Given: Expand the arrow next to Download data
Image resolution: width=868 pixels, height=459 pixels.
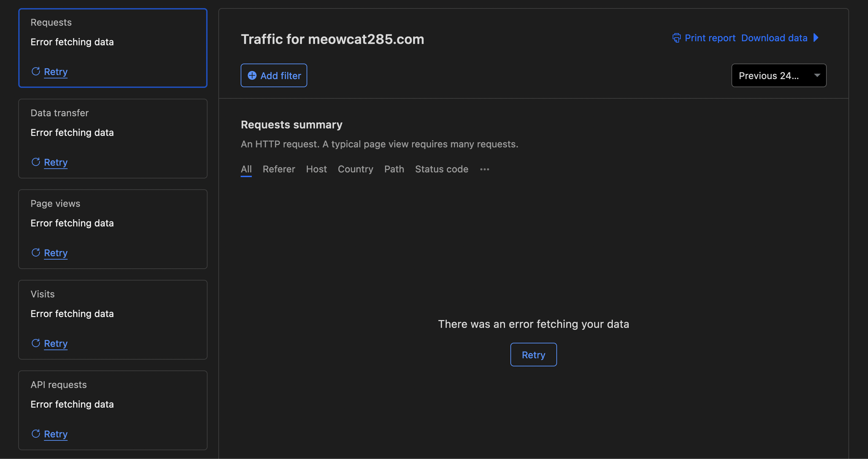Looking at the screenshot, I should click(x=817, y=38).
